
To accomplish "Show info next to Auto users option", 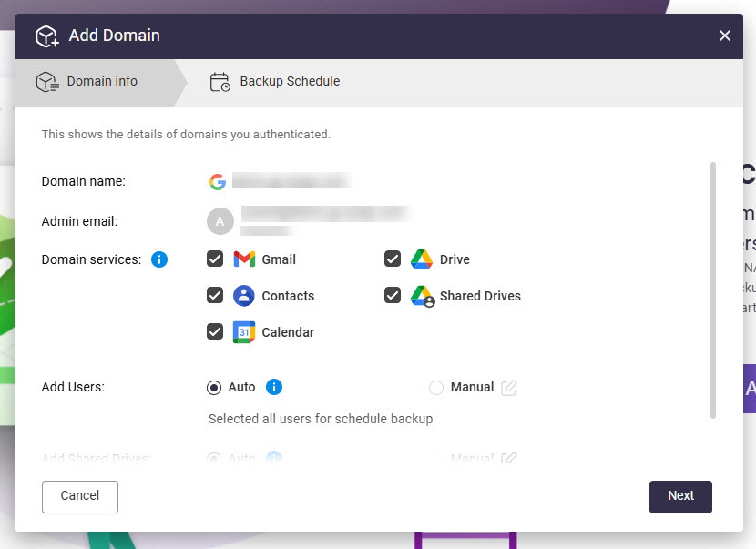I will 274,387.
